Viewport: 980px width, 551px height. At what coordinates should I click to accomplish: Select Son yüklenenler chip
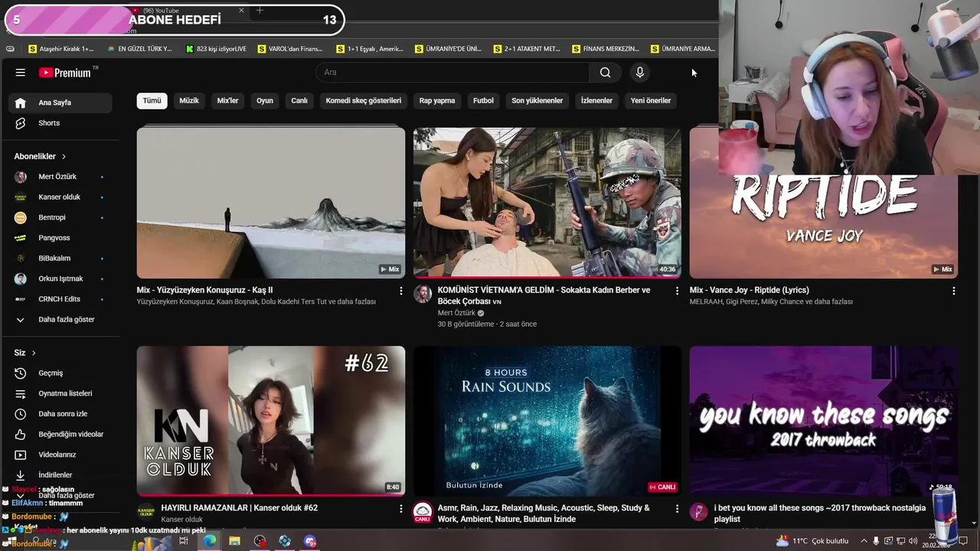click(537, 101)
